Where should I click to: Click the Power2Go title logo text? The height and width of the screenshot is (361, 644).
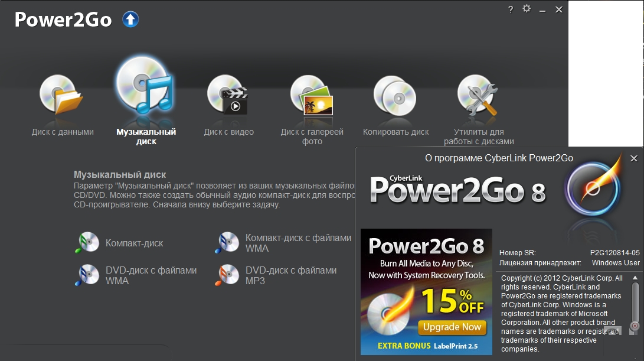63,19
